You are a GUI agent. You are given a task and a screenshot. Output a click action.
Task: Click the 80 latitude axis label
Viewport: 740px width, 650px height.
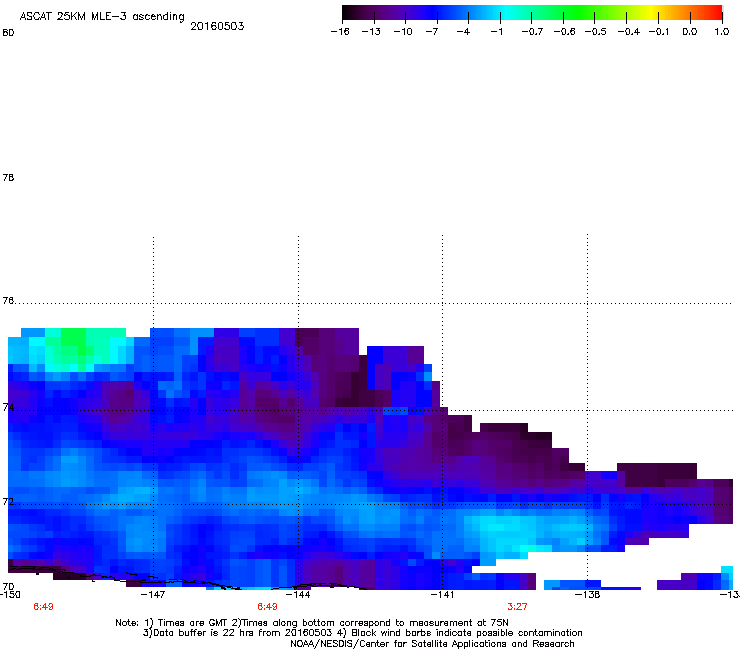[x=8, y=33]
